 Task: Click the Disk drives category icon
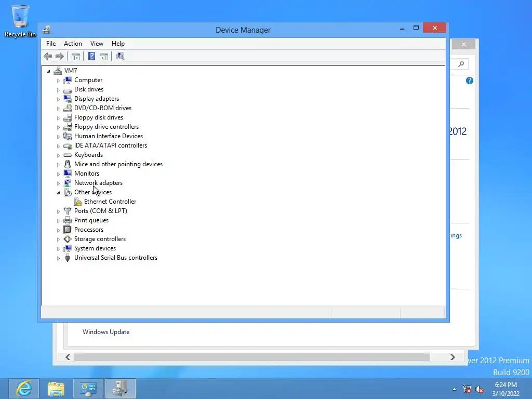click(68, 89)
